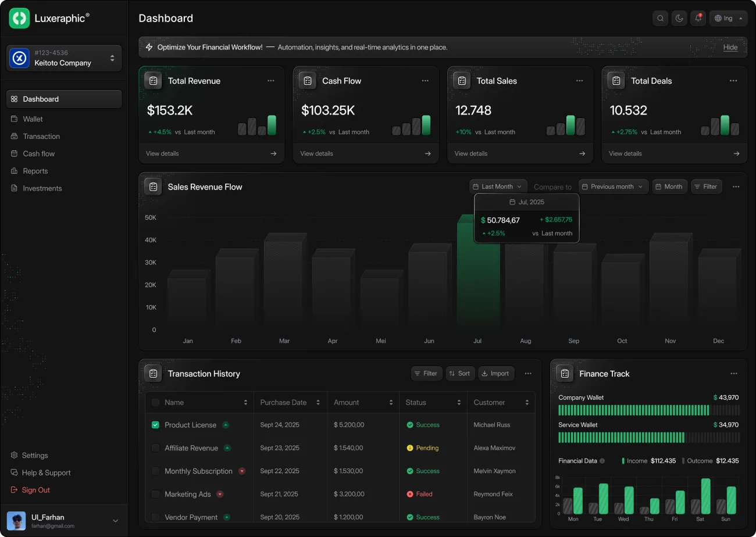
Task: Open Help & Support
Action: coord(41,472)
